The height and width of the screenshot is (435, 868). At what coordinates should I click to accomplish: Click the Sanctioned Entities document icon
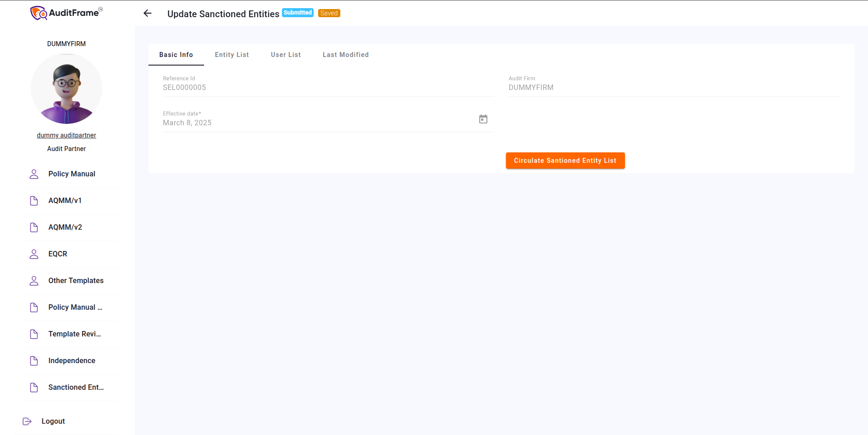(34, 388)
